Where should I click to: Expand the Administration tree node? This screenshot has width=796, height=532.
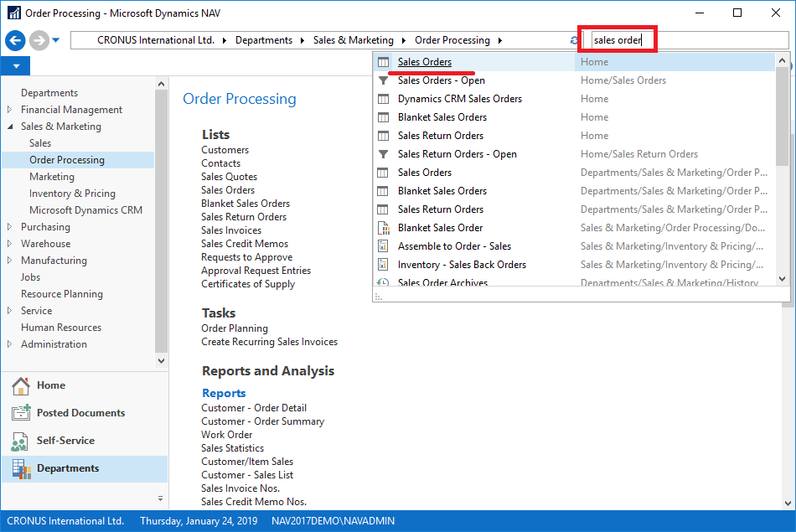[x=10, y=344]
